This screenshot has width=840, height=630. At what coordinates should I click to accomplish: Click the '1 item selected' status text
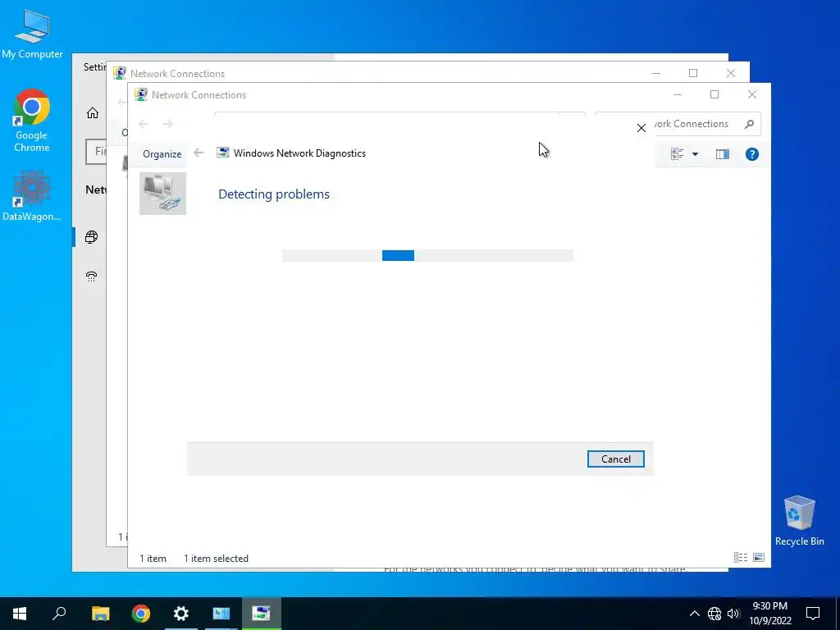[216, 558]
